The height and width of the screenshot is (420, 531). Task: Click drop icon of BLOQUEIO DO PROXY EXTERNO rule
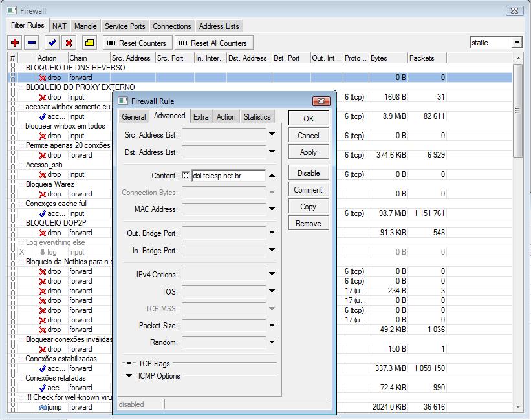pos(42,97)
